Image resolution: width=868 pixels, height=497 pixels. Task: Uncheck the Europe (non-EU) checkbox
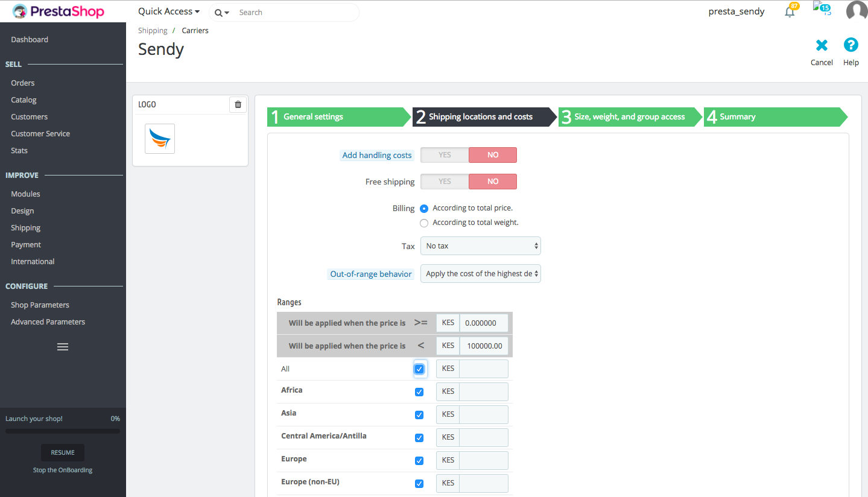(419, 484)
